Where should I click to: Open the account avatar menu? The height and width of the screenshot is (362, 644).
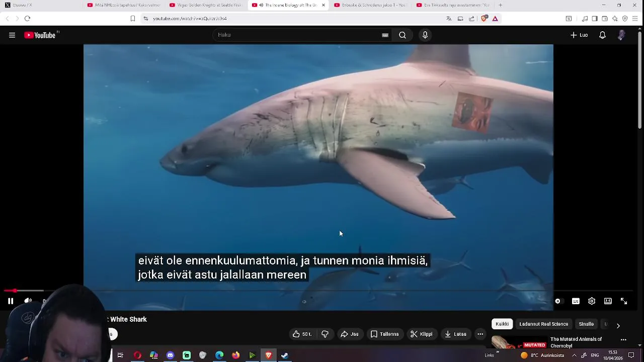pyautogui.click(x=621, y=35)
